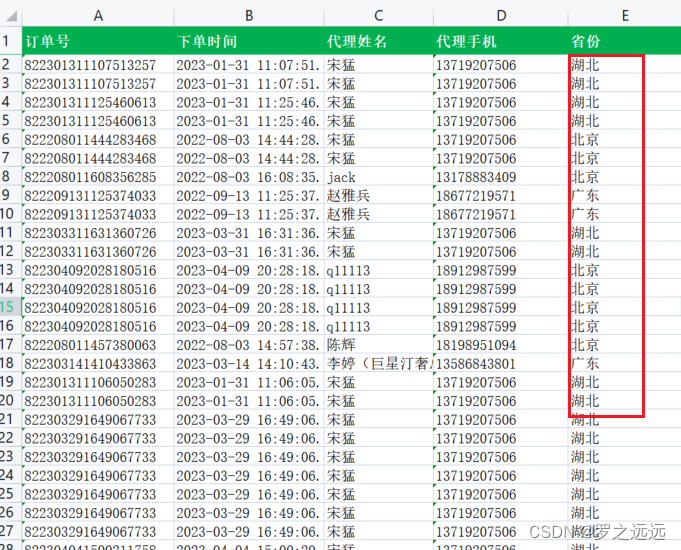
Task: Click the 北京 cell in row 6
Action: point(625,139)
